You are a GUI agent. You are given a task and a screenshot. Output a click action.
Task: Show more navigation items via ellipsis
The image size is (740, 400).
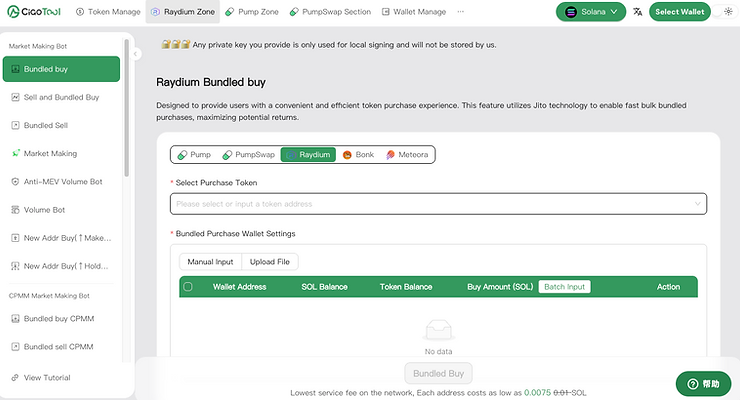point(461,12)
